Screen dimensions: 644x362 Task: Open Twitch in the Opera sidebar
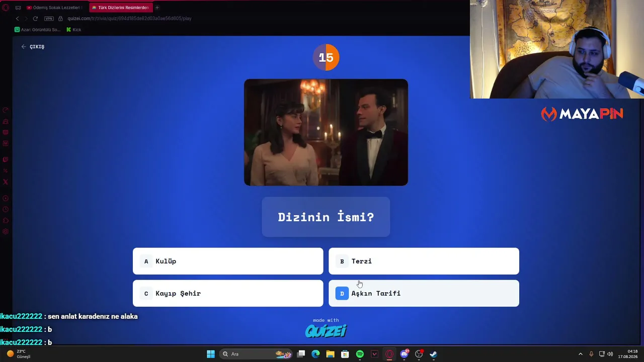(6, 159)
